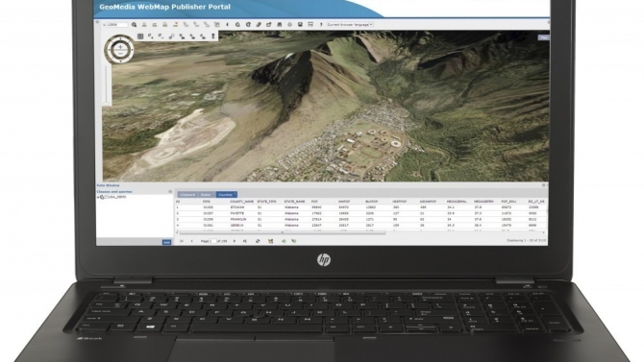Click the paperclip-style toolbar icon
Screen dimensions: 644x362
coord(259,25)
